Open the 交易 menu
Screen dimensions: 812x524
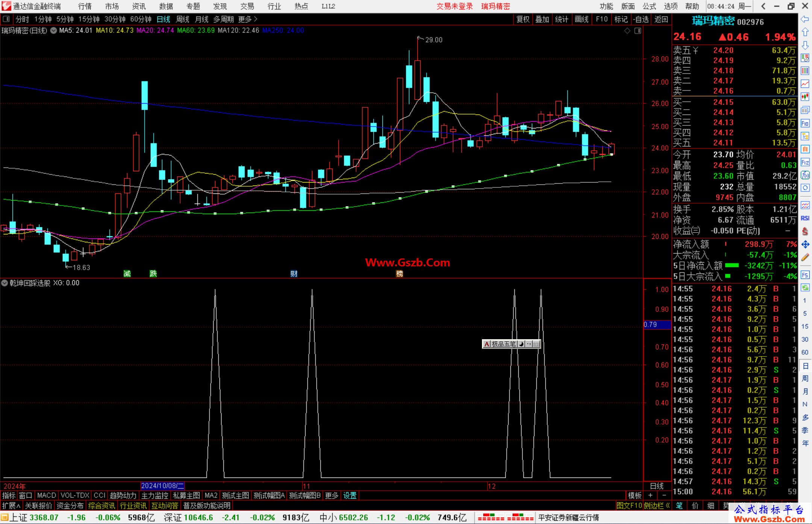click(247, 6)
